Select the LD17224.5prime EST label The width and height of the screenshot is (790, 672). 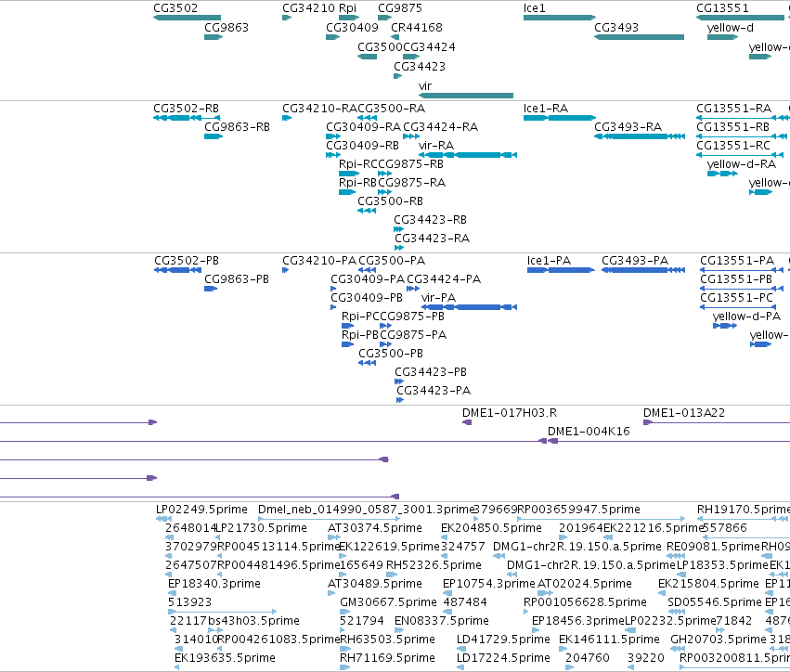point(503,658)
